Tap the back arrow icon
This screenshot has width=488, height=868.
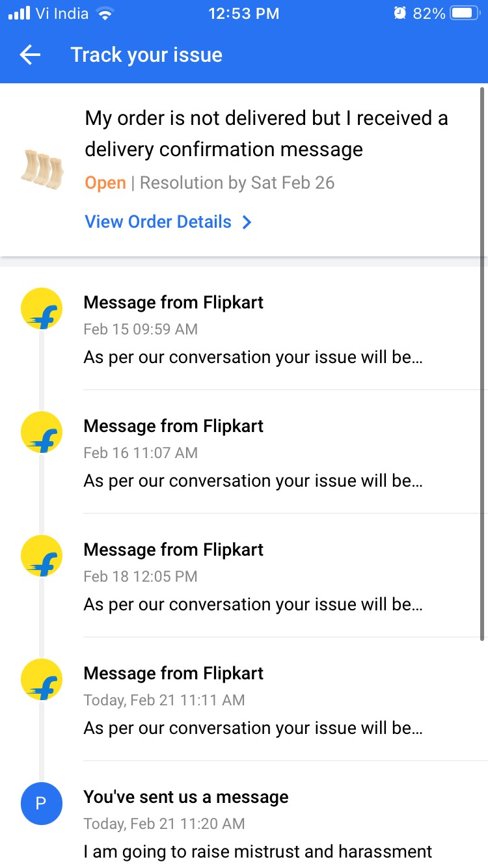pyautogui.click(x=31, y=55)
